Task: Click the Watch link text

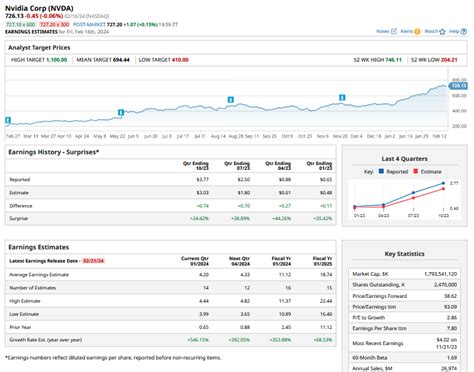Action: [x=431, y=31]
